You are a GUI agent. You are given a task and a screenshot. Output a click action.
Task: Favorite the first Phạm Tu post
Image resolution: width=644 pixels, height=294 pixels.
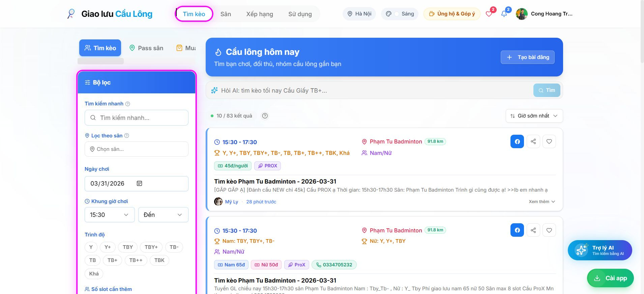[x=549, y=141]
